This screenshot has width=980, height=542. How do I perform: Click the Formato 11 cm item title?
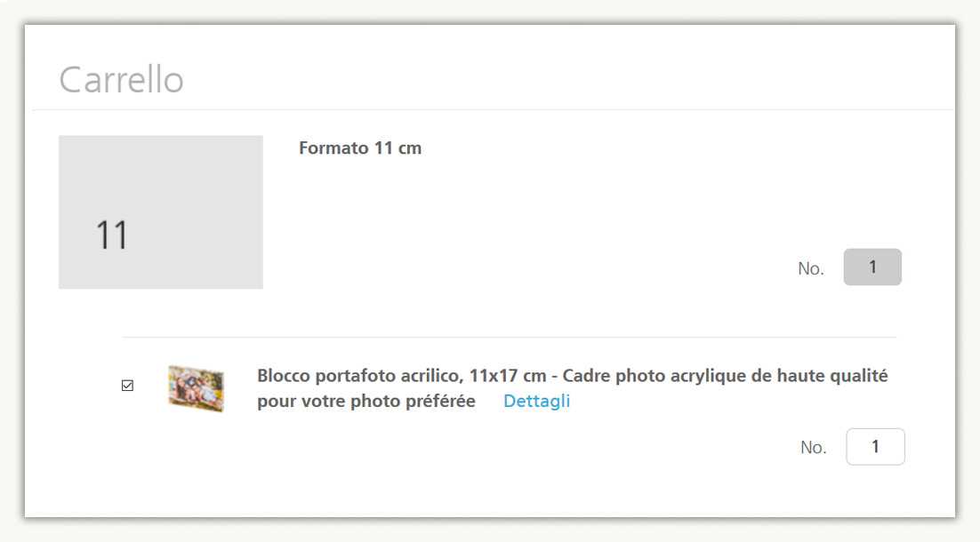click(x=360, y=148)
